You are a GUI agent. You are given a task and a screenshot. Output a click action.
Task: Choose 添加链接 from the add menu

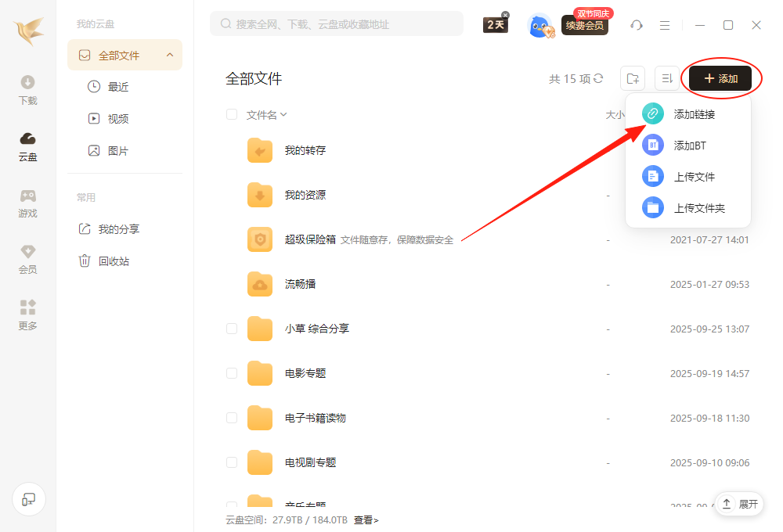694,114
